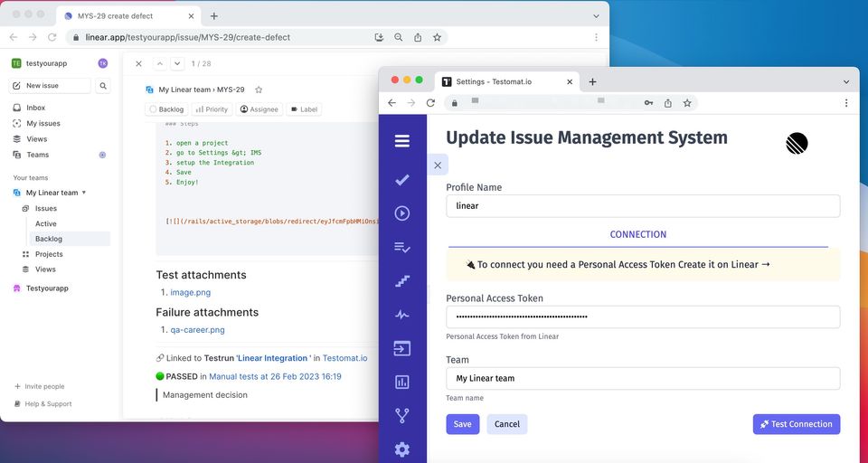
Task: Select Projects in Linear sidebar
Action: 49,254
